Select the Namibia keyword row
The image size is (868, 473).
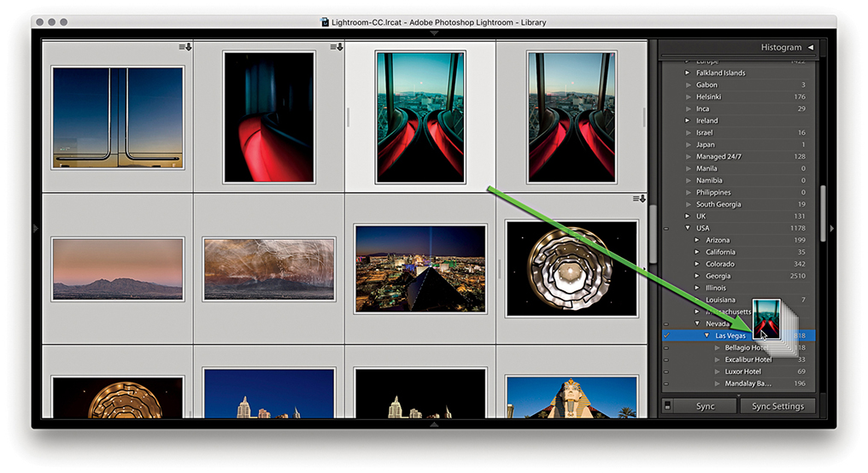(738, 180)
